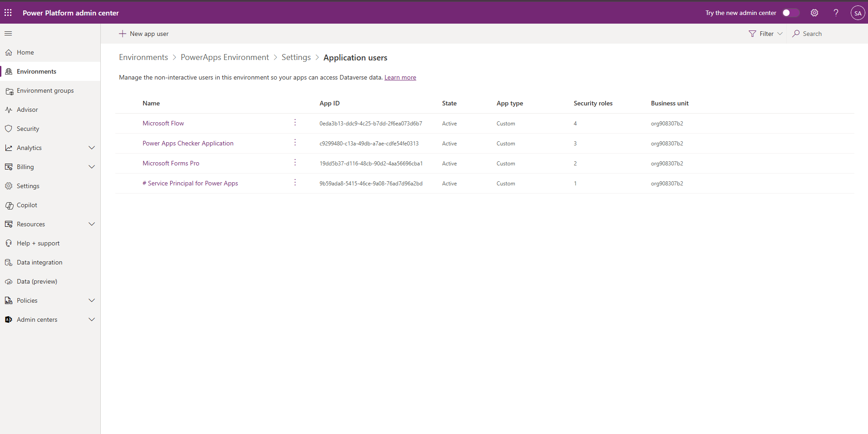Open Advisor in sidebar
Image resolution: width=868 pixels, height=434 pixels.
50,110
